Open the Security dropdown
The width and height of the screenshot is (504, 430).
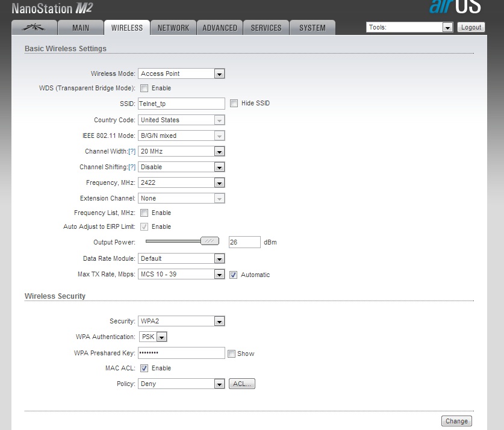[181, 321]
